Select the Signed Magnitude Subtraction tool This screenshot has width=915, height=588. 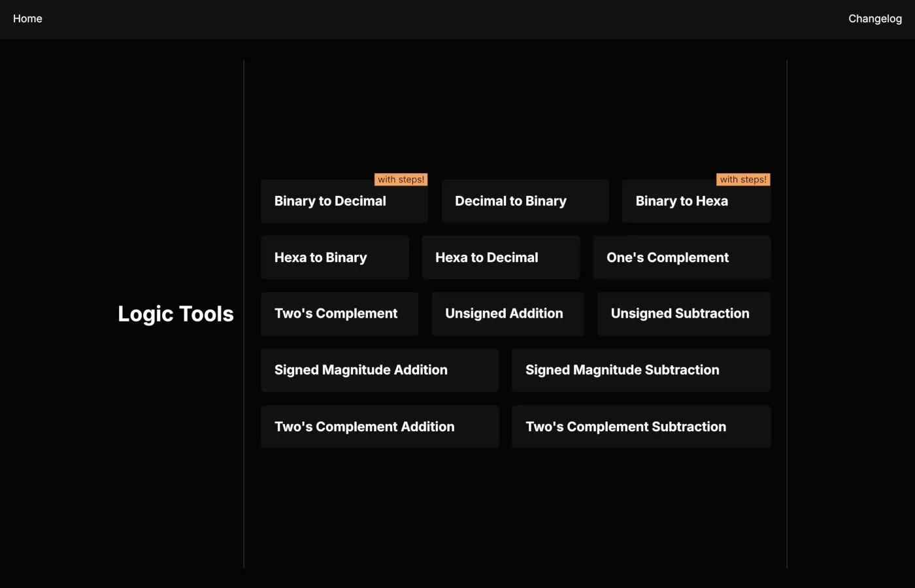click(640, 370)
